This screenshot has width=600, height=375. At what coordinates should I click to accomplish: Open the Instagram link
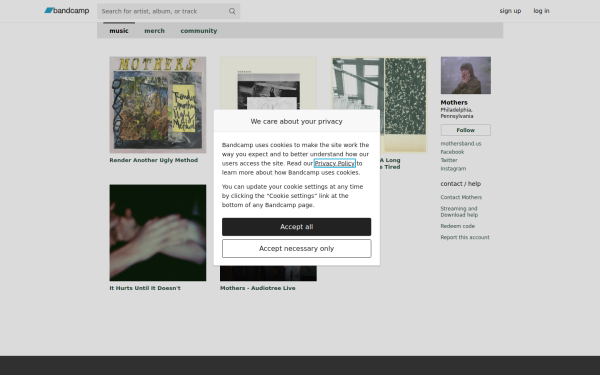(453, 169)
